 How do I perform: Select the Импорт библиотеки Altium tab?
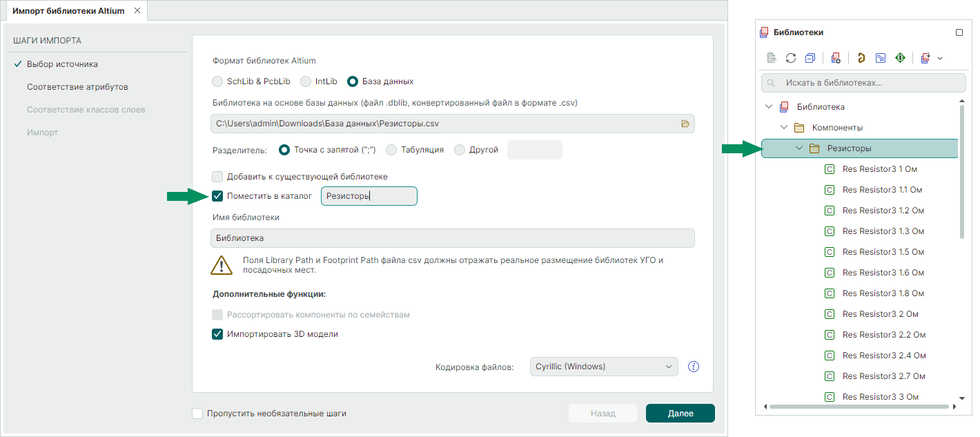click(68, 11)
